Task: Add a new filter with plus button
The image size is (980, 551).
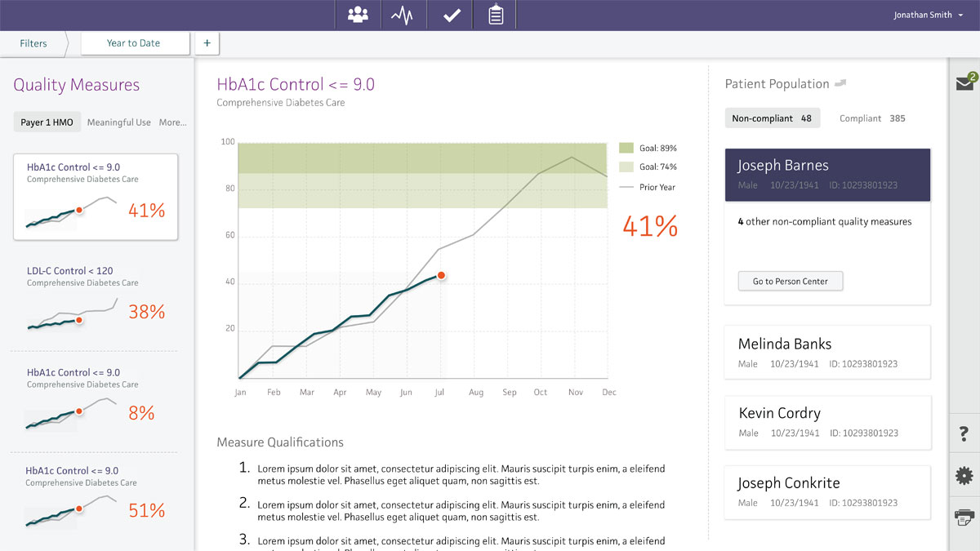Action: click(207, 43)
